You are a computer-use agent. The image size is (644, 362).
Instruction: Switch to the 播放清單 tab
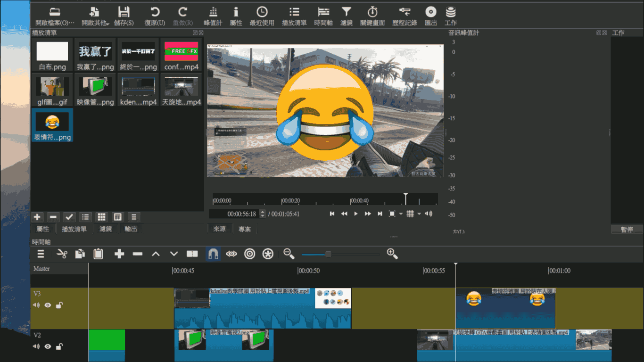point(74,229)
